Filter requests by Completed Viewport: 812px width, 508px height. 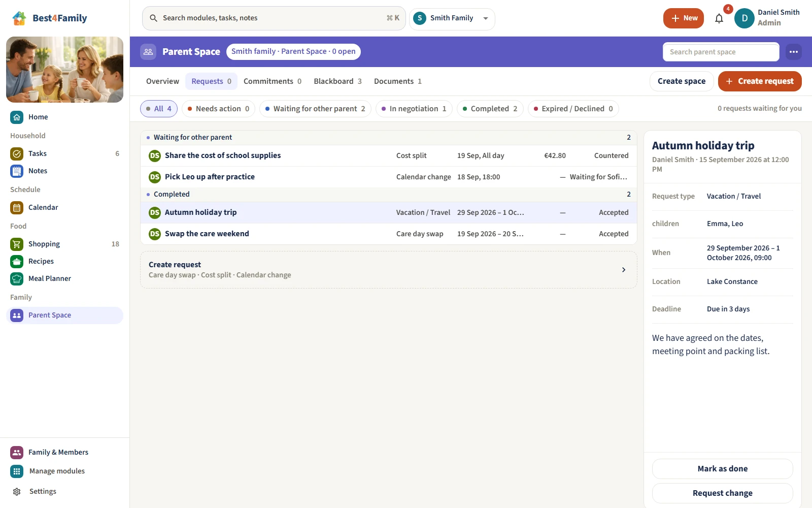point(490,109)
